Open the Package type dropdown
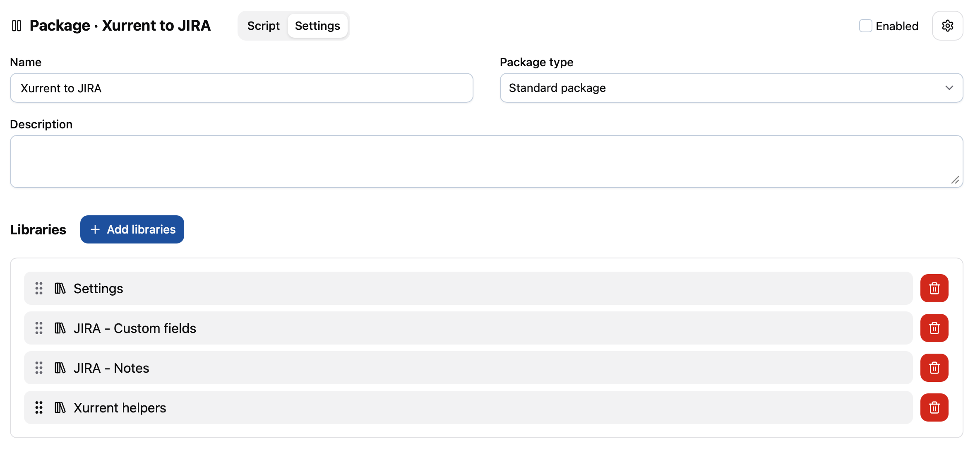980x458 pixels. coord(731,88)
